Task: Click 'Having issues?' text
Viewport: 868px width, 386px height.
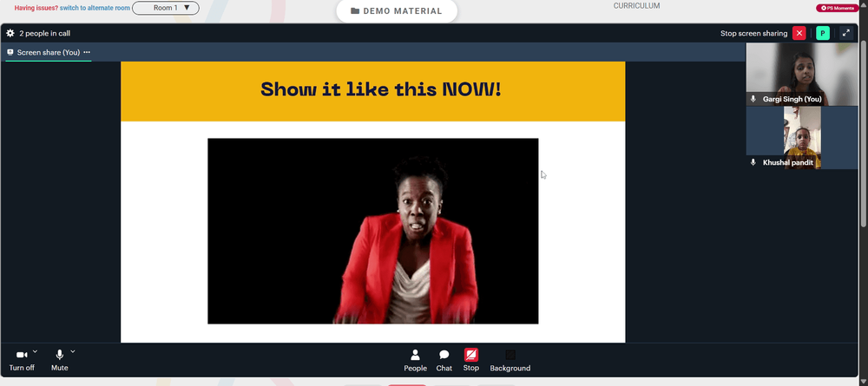Action: tap(36, 9)
